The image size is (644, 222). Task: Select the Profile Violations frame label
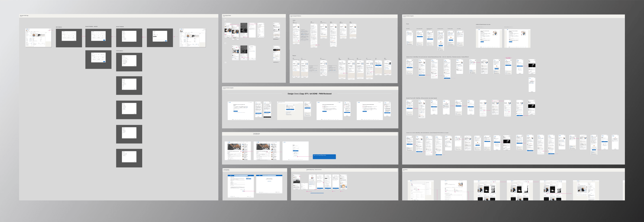(119, 51)
